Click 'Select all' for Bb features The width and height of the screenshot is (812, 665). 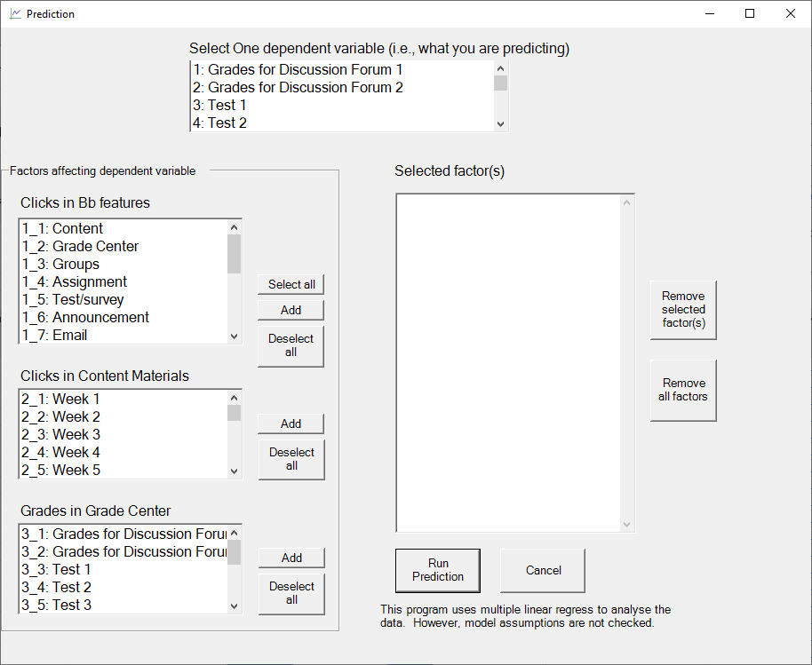pyautogui.click(x=291, y=284)
